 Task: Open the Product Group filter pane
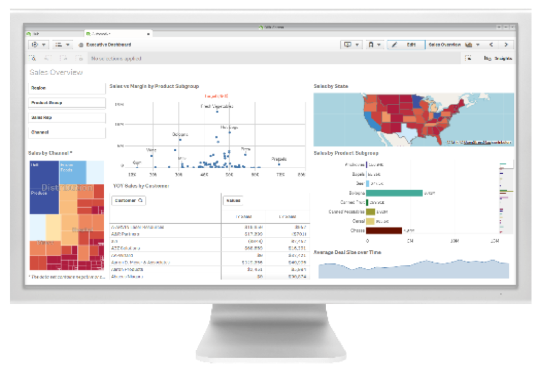tap(67, 103)
